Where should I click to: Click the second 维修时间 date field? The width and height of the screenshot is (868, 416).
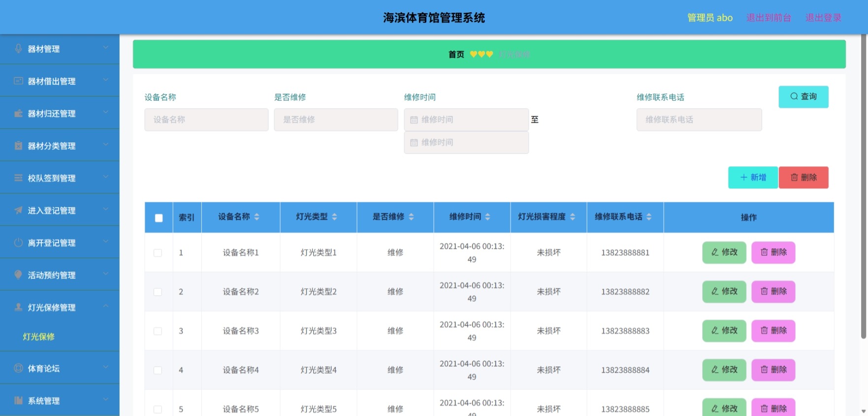(x=466, y=142)
